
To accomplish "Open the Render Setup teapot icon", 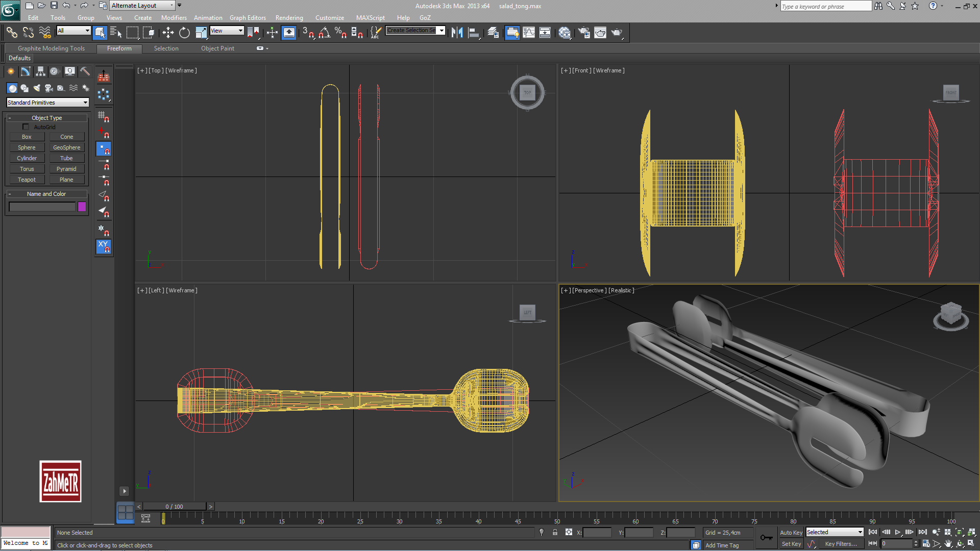I will pyautogui.click(x=584, y=33).
